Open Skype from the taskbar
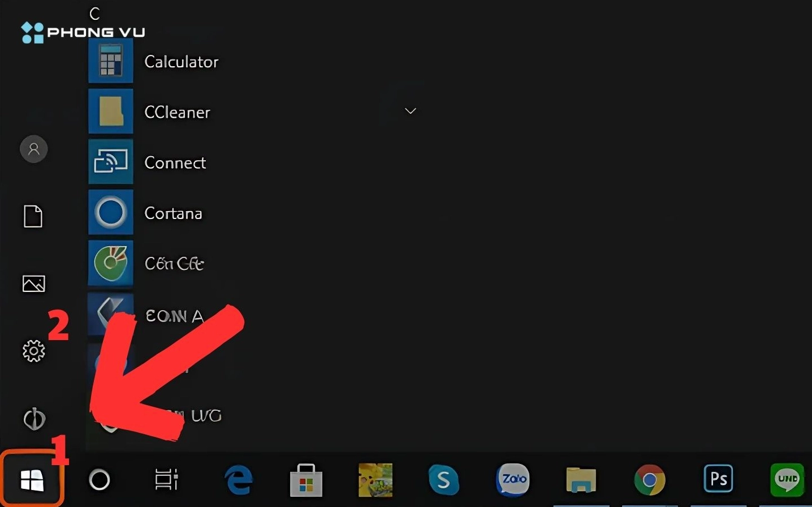The height and width of the screenshot is (507, 812). click(444, 480)
